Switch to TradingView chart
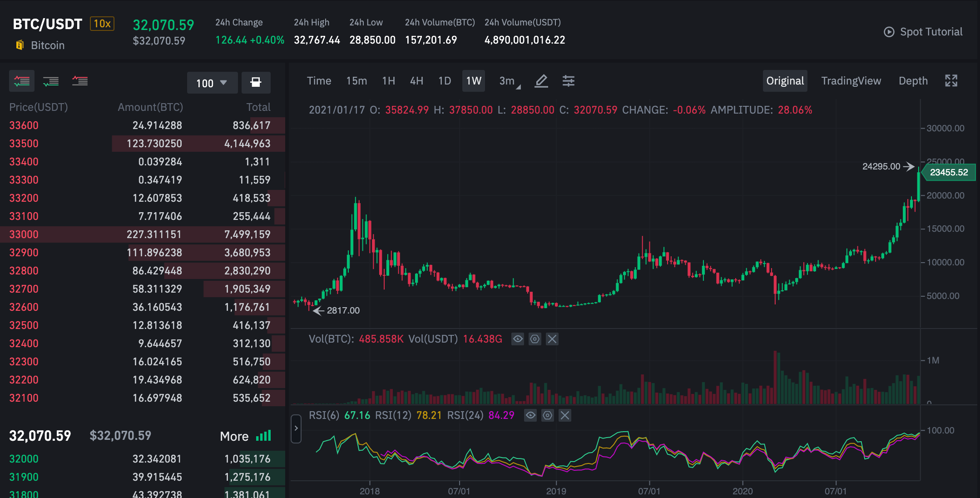 pyautogui.click(x=851, y=81)
